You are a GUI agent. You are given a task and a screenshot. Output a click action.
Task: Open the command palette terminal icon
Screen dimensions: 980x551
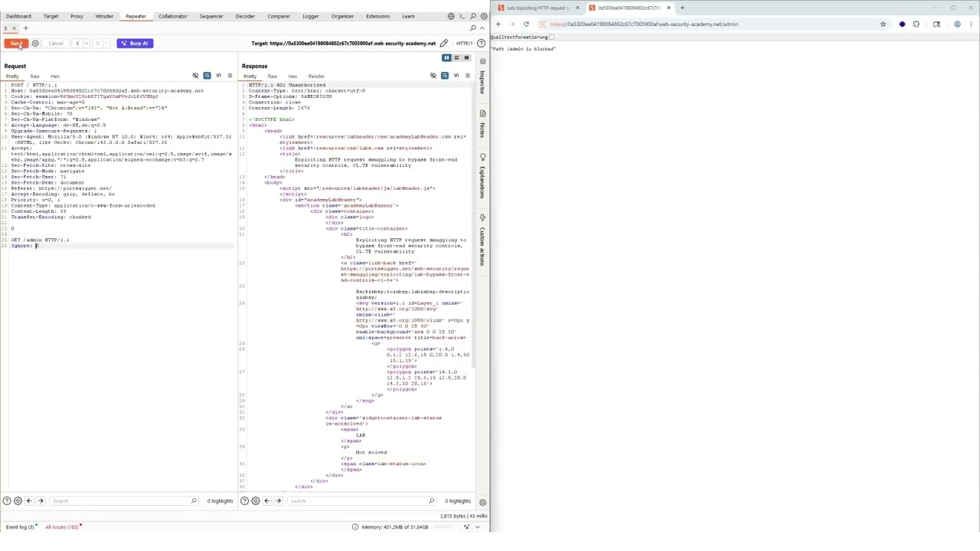(x=462, y=16)
